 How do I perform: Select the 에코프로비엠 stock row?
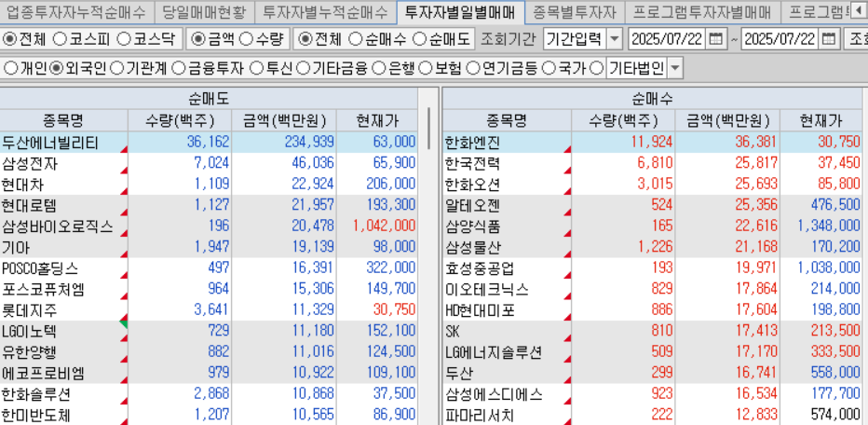209,374
